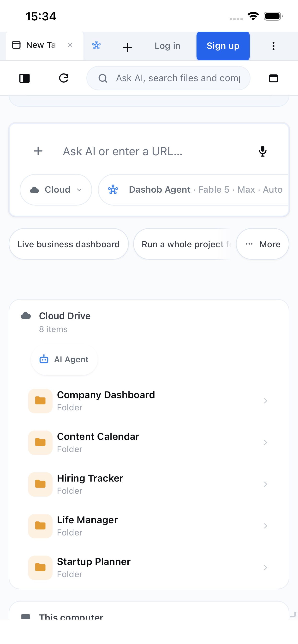Image resolution: width=298 pixels, height=644 pixels.
Task: Activate the microphone voice input
Action: pos(262,151)
